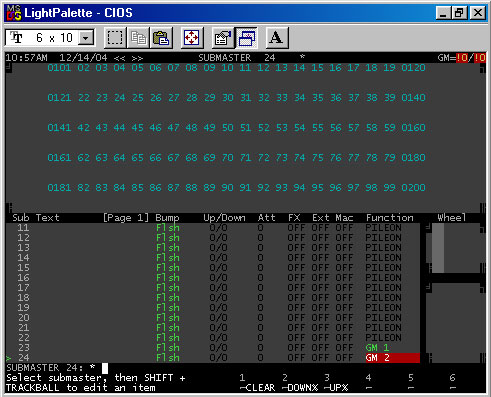Click the Copy toolbar icon
491x397 pixels.
click(x=138, y=38)
